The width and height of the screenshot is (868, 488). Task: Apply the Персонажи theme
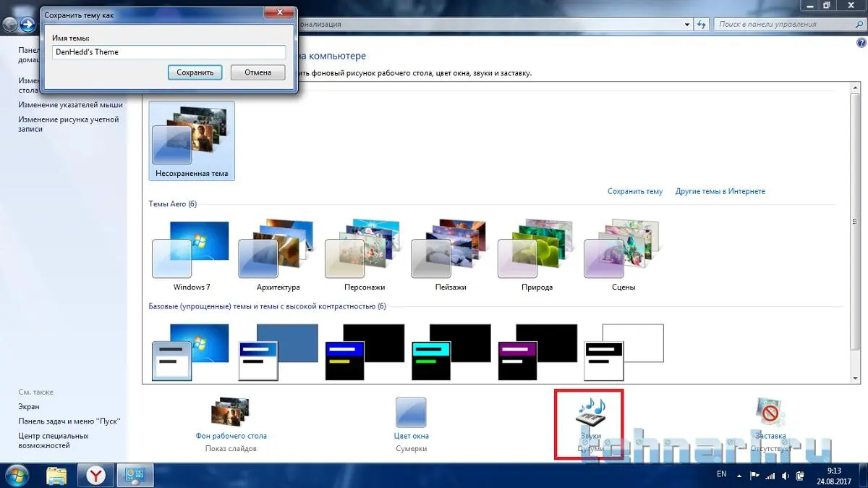(365, 255)
